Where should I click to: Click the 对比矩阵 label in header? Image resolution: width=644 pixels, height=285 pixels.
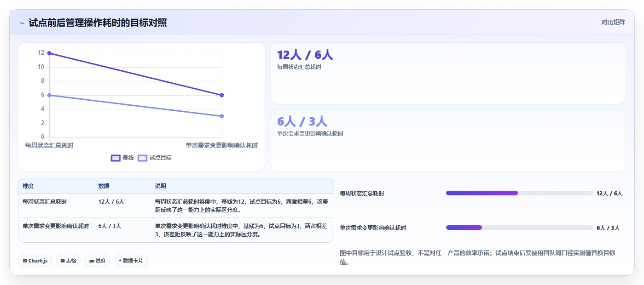pyautogui.click(x=613, y=22)
